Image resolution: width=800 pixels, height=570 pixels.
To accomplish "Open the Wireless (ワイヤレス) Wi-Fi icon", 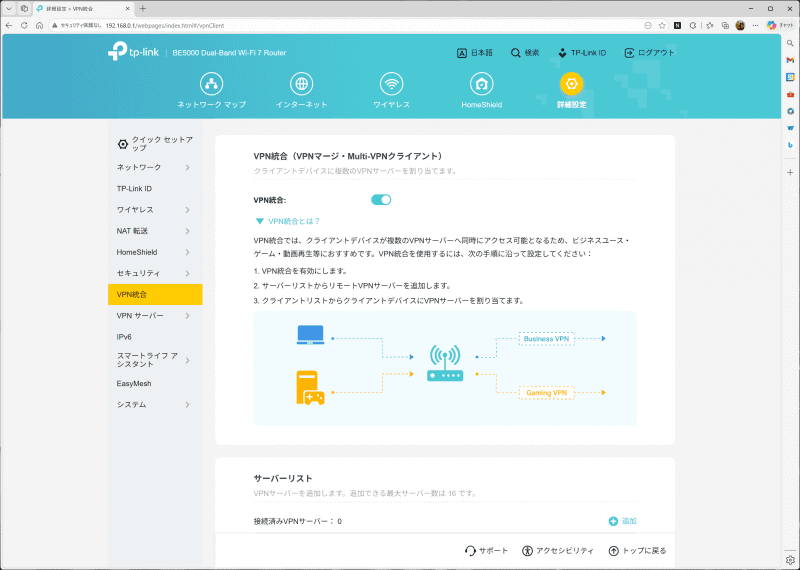I will tap(391, 84).
